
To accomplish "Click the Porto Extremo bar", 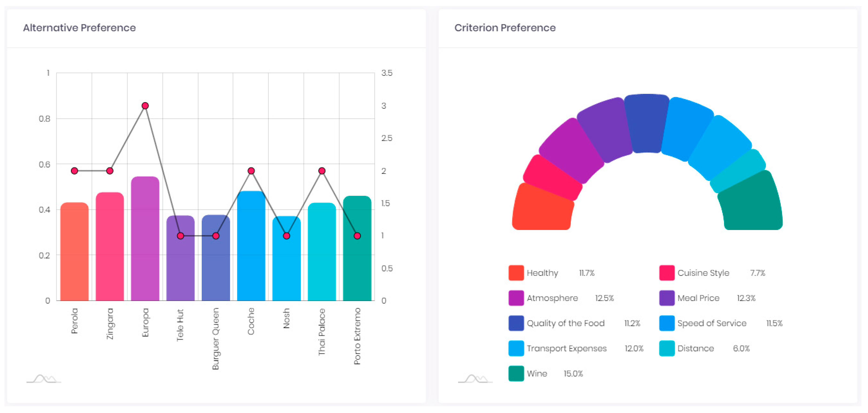I will coord(357,263).
